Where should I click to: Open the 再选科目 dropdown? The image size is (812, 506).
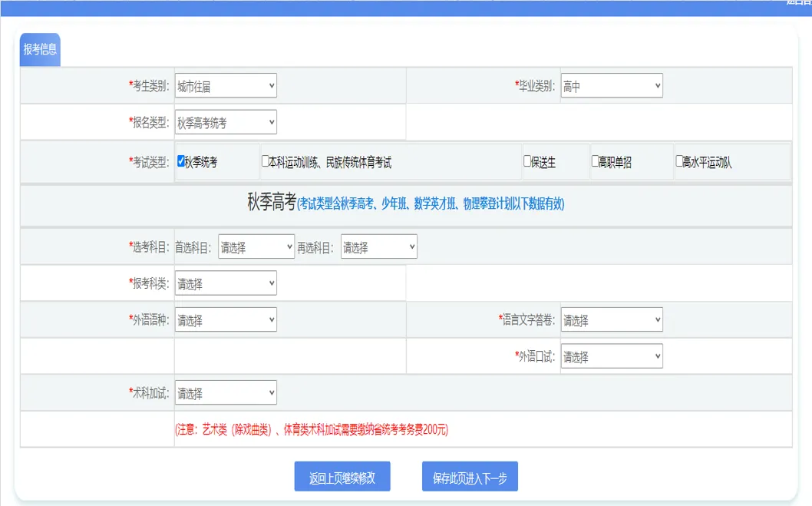click(379, 246)
